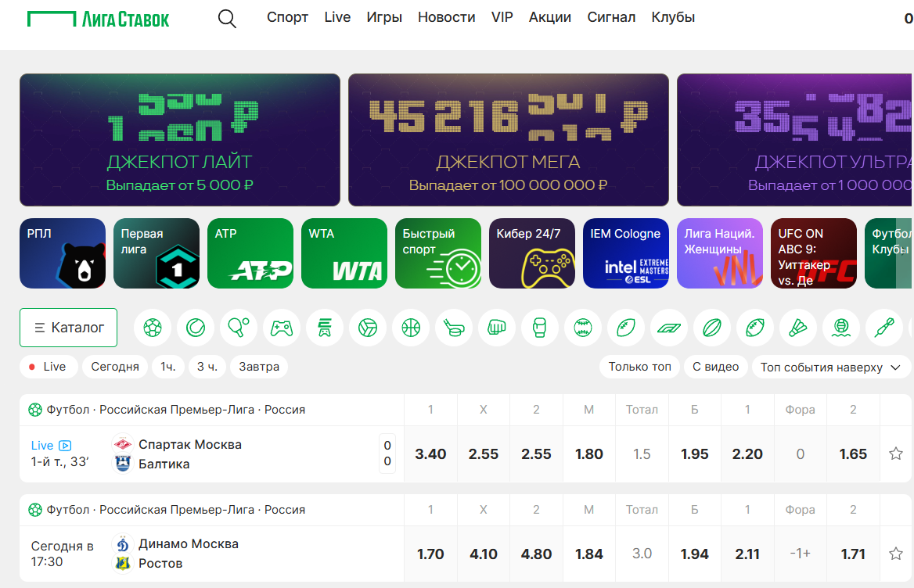
Task: Toggle the Live events filter
Action: click(x=48, y=367)
